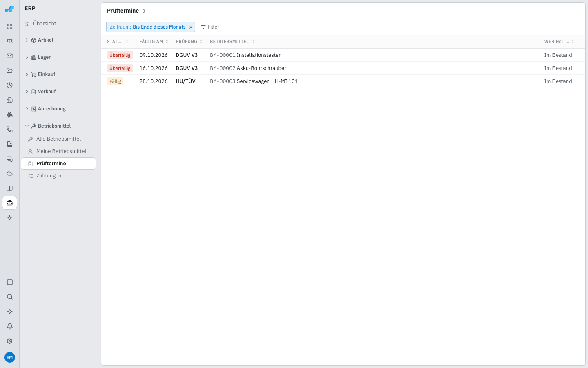Open Alle Betriebsmittel
Image resolution: width=588 pixels, height=368 pixels.
59,139
